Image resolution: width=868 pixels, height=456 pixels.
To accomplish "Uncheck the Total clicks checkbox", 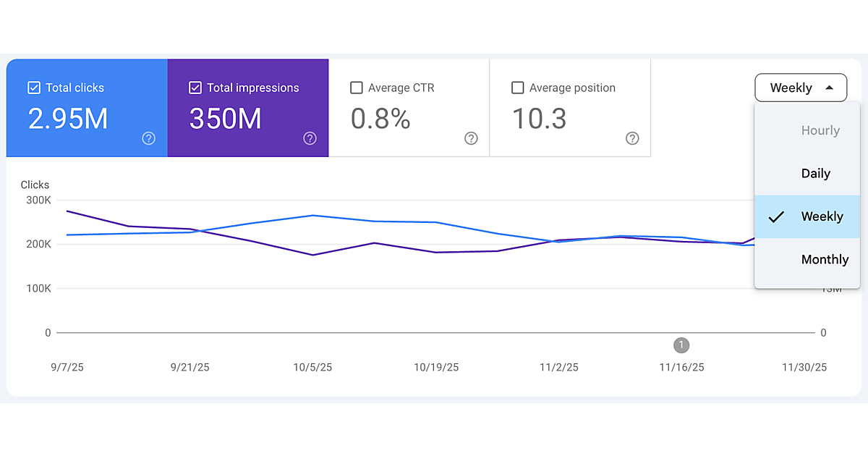I will pyautogui.click(x=34, y=88).
